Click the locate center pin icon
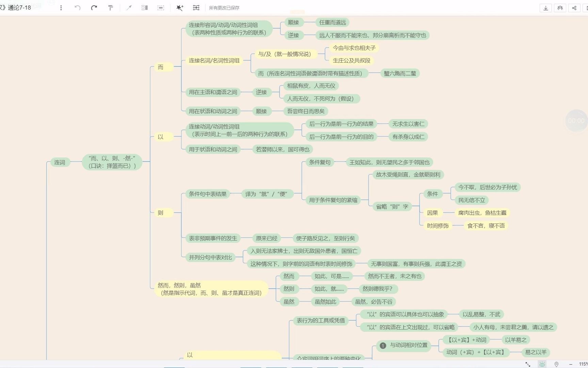 [x=556, y=364]
